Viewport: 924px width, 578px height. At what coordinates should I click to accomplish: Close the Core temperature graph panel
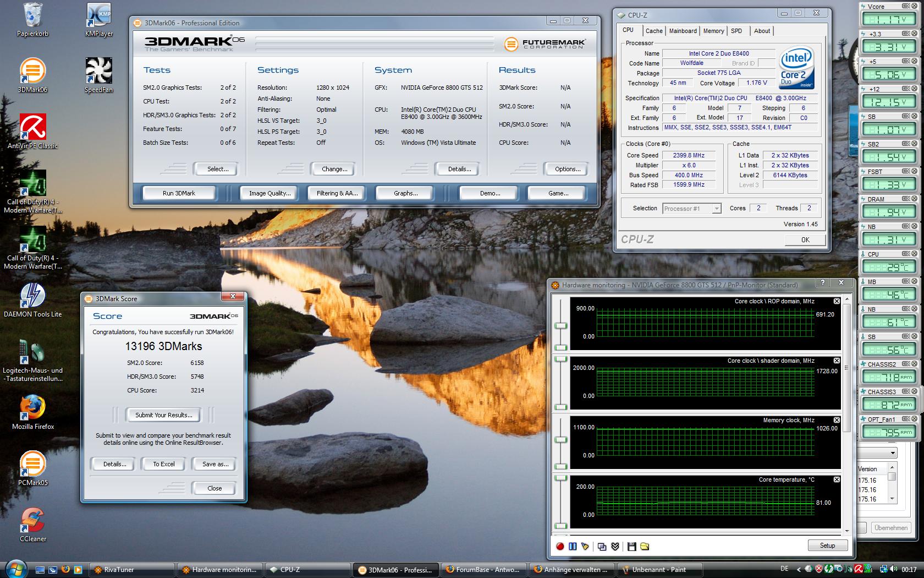[837, 479]
